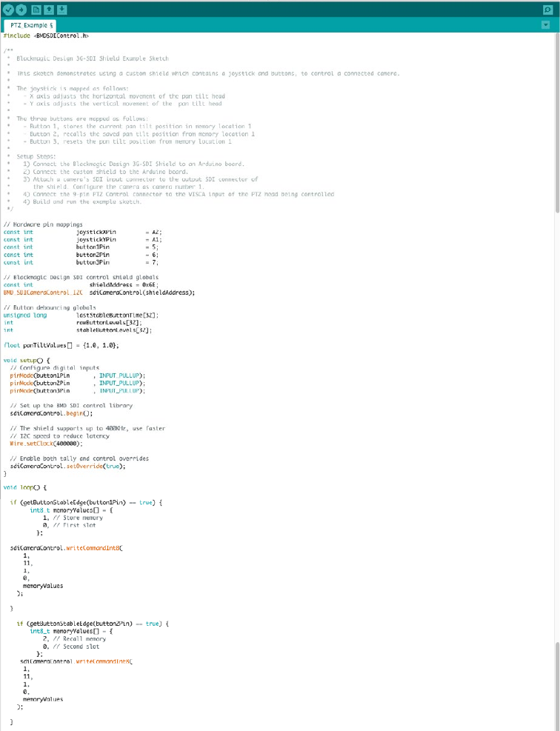Click the #include <BMDSDIControl.h> line

pos(46,36)
